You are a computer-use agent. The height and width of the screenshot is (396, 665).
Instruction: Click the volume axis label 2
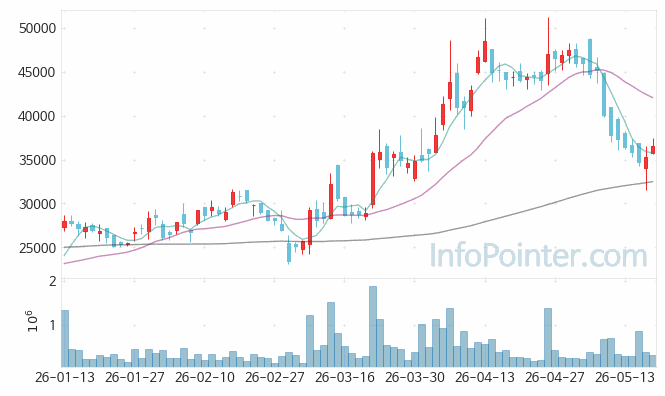pyautogui.click(x=53, y=281)
